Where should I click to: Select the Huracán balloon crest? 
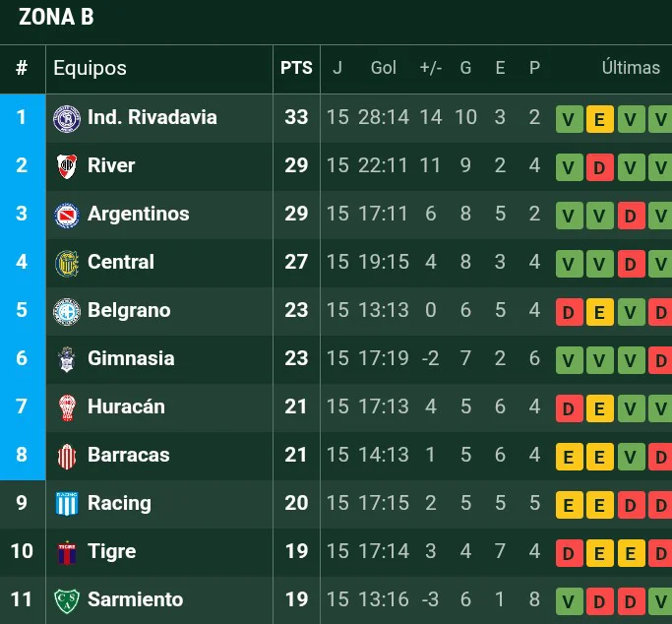(x=67, y=407)
